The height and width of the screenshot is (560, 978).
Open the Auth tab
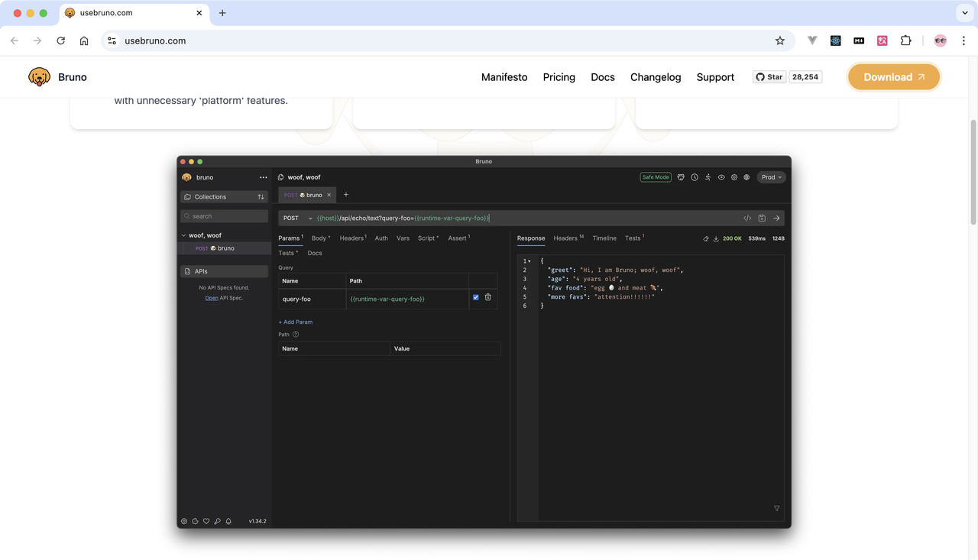pyautogui.click(x=381, y=238)
